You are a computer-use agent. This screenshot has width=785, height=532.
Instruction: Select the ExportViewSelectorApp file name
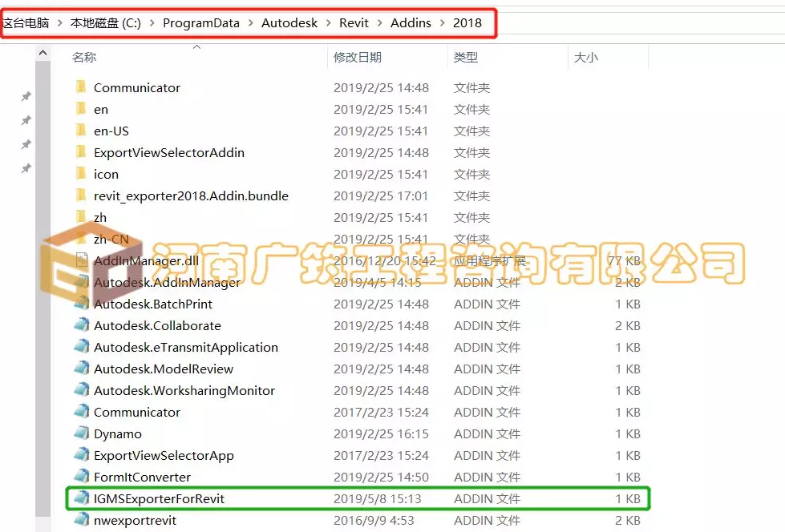coord(164,455)
